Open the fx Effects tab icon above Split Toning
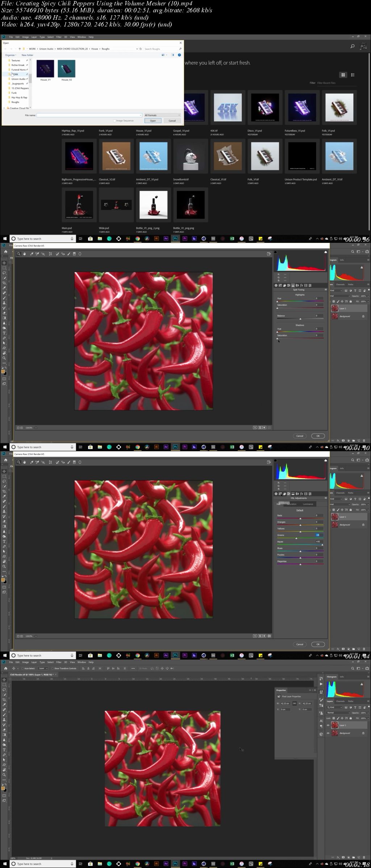The width and height of the screenshot is (371, 868). 301,285
